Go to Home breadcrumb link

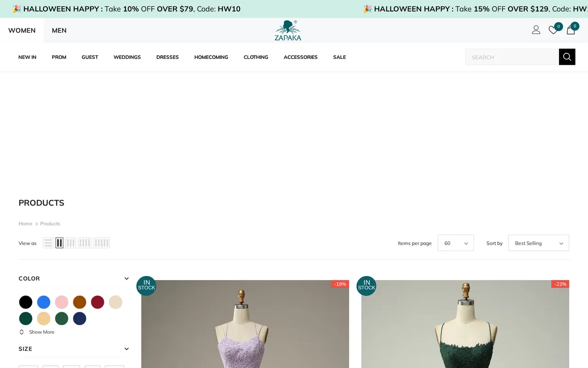click(x=25, y=224)
